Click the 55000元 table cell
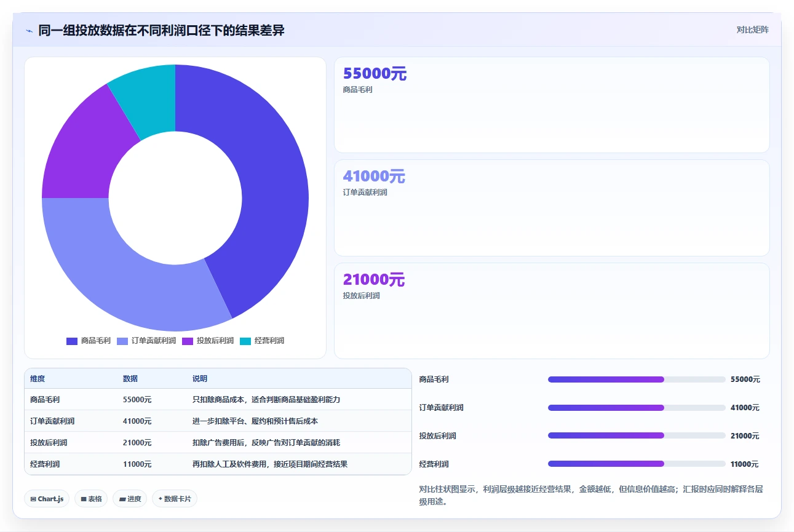This screenshot has height=532, width=794. pyautogui.click(x=137, y=400)
